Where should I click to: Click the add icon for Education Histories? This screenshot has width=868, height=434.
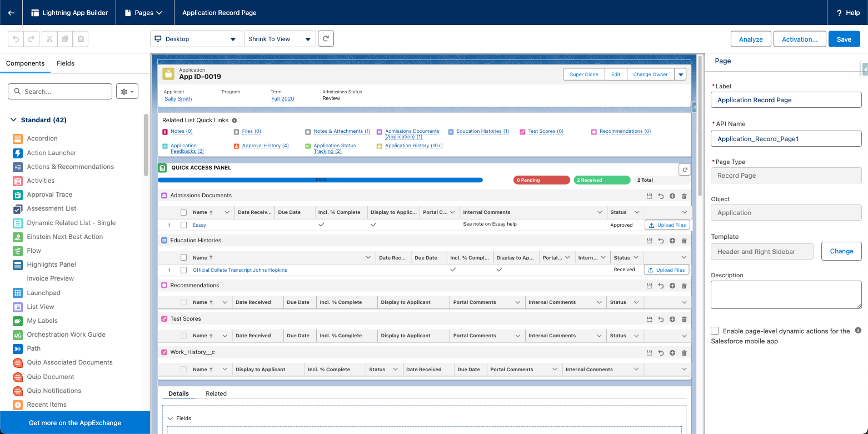(672, 241)
